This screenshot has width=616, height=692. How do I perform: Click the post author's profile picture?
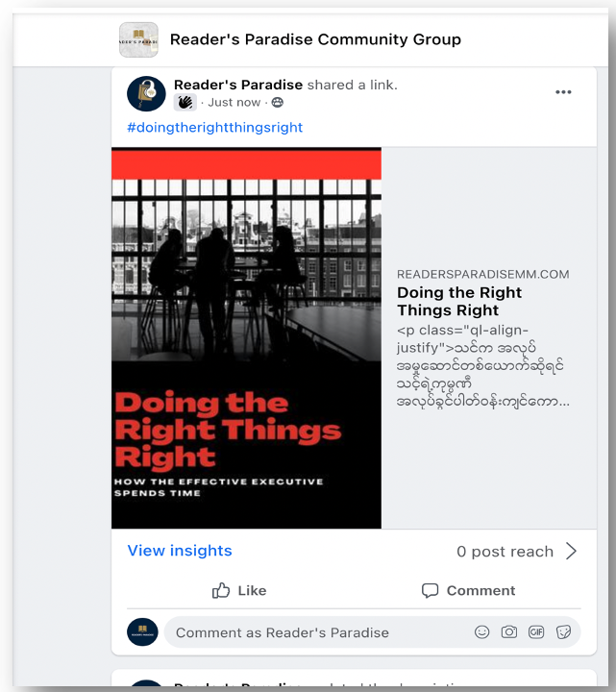pos(147,94)
